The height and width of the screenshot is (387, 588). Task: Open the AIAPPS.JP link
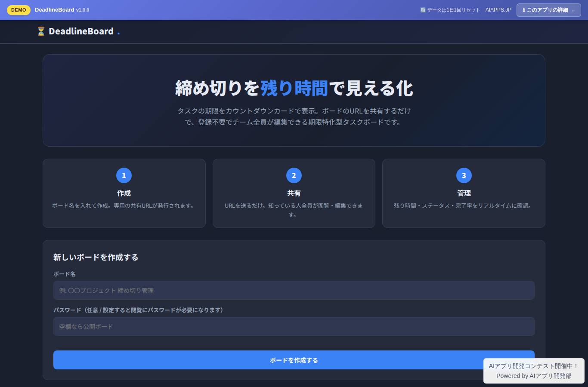click(x=498, y=10)
